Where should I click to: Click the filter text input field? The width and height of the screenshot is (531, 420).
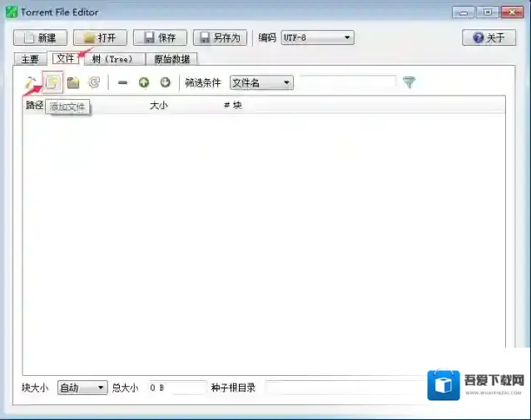point(348,82)
